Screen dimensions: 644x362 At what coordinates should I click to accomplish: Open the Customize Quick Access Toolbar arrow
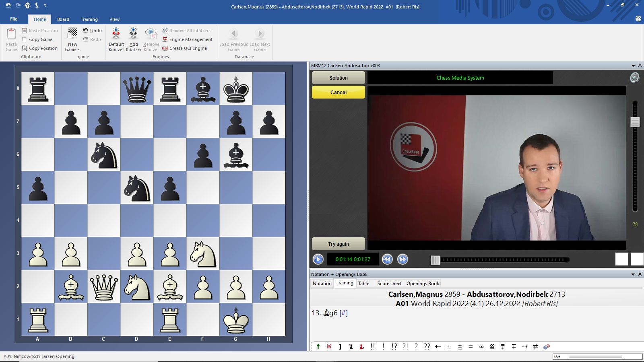pos(45,6)
